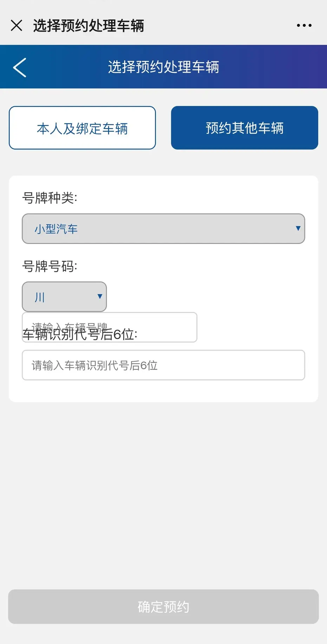Select the 预约其他车辆 tab
327x644 pixels.
coord(244,128)
